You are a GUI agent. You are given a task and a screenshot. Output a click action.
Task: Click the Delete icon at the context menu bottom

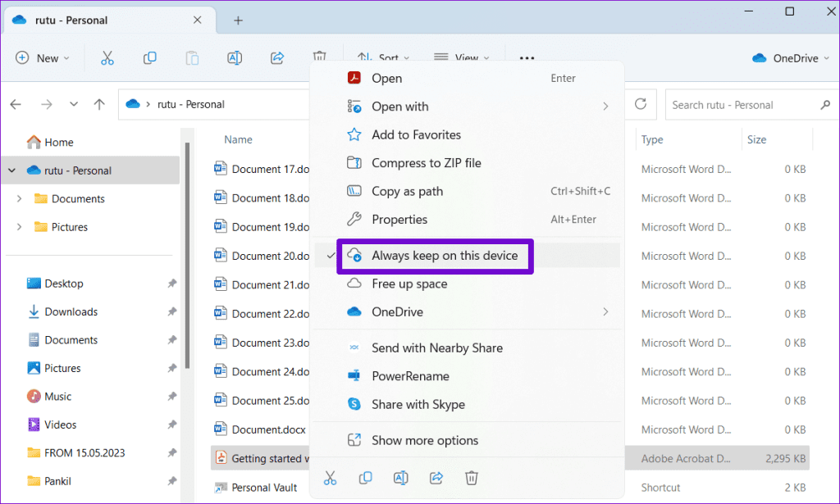472,478
